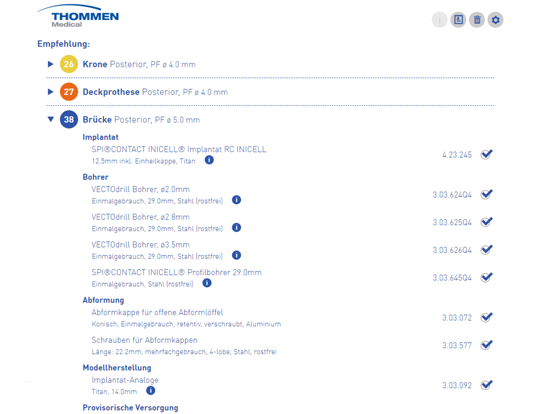Show info for Profilbohrer 29.0mm
Image resolution: width=552 pixels, height=414 pixels.
tap(207, 283)
